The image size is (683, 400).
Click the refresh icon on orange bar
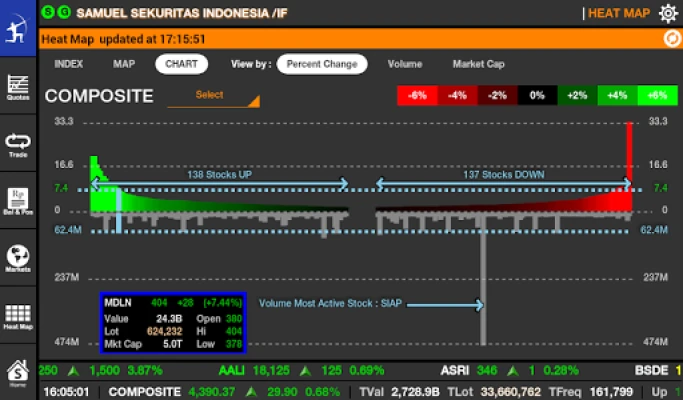[672, 39]
